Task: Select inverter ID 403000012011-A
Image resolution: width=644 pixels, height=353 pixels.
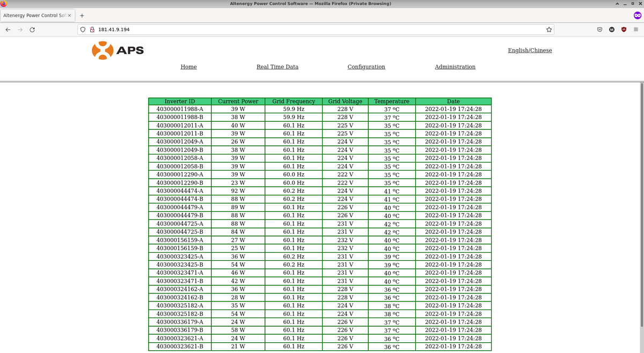Action: tap(180, 126)
